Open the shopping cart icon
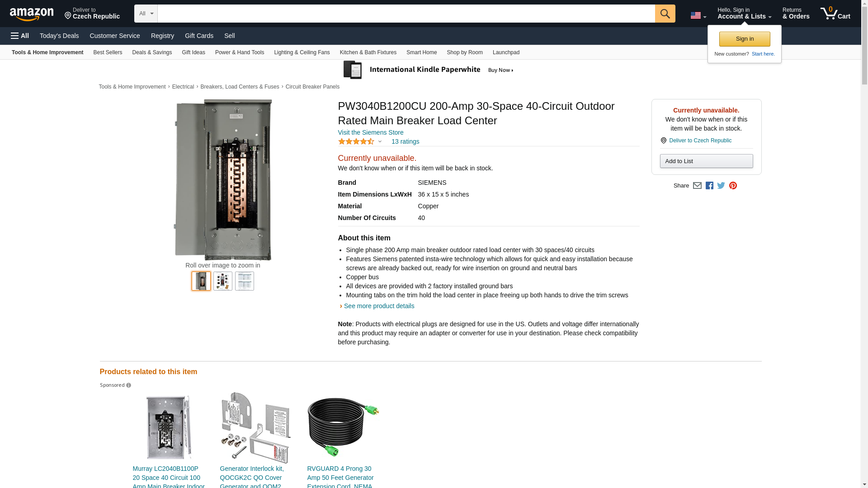 (835, 14)
